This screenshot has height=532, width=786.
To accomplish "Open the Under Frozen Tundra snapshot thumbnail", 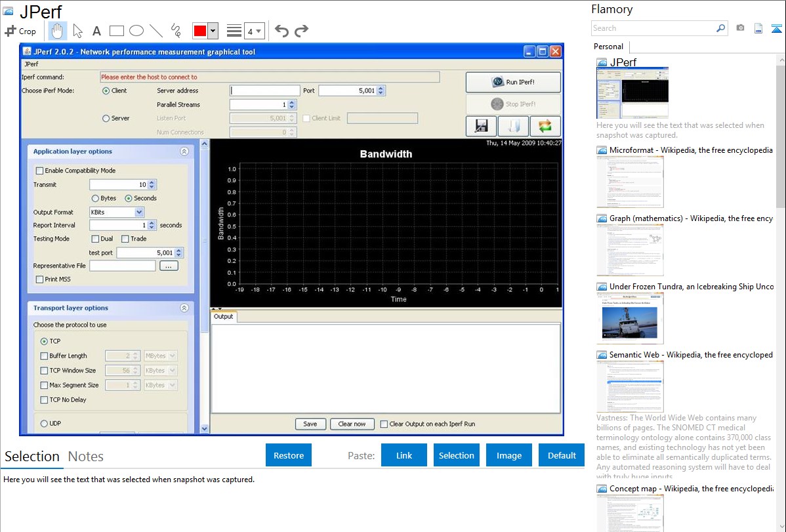I will 630,319.
